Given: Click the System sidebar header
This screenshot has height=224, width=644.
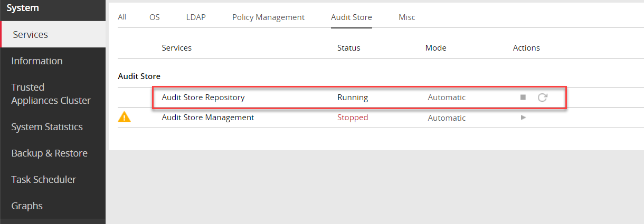Looking at the screenshot, I should pyautogui.click(x=23, y=8).
